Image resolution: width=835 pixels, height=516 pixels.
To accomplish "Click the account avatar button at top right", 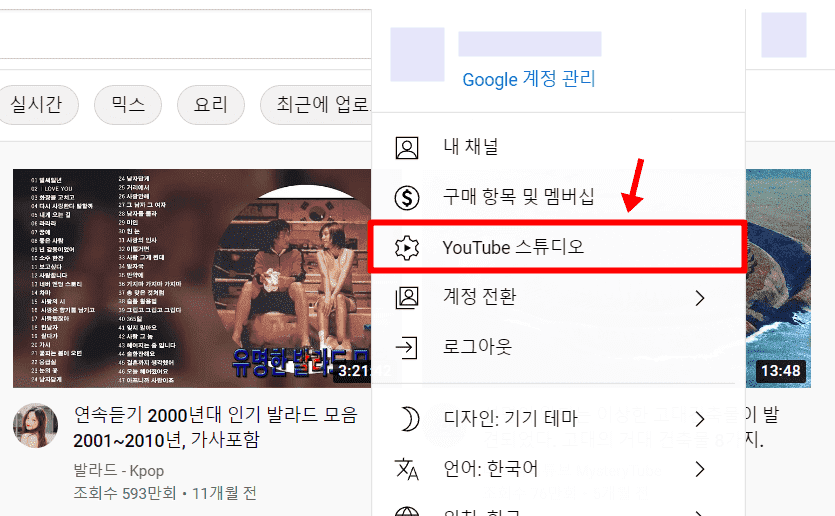I will coord(783,35).
